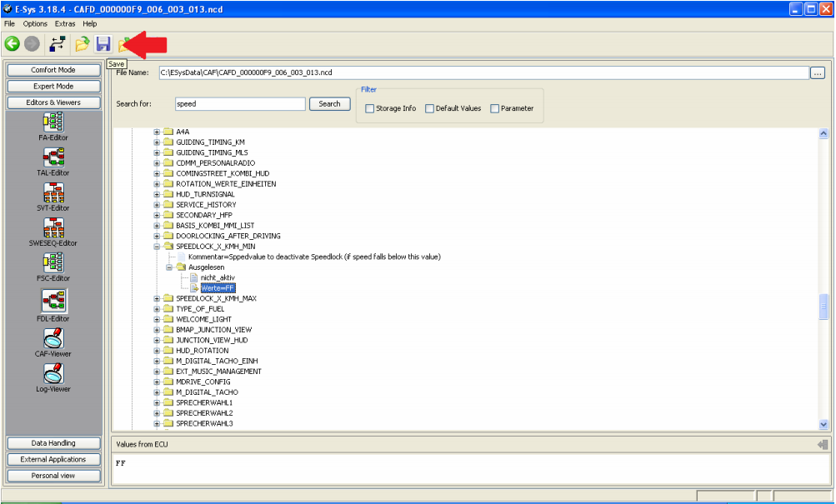Focus the Search for input field
This screenshot has width=836, height=504.
(x=240, y=104)
